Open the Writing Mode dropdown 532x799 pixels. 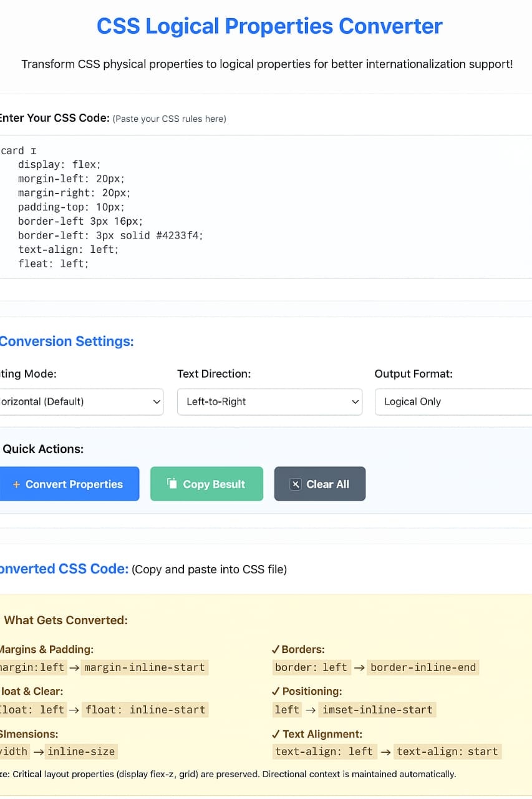pos(82,401)
